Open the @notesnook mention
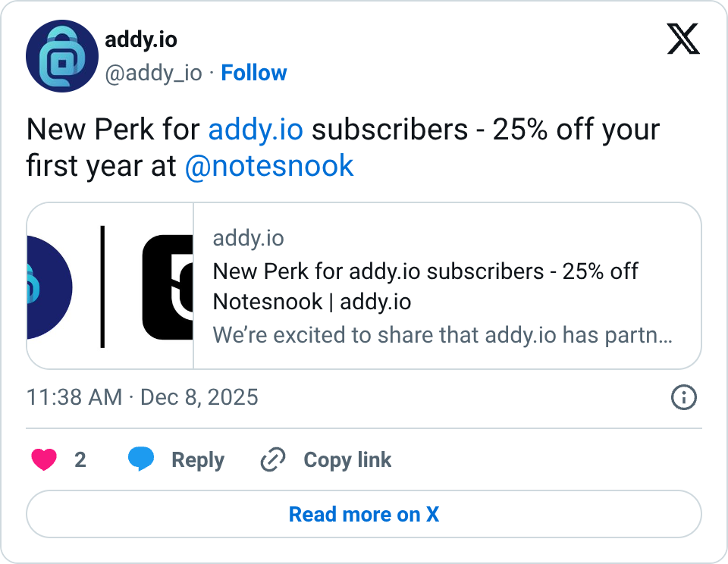 point(269,166)
